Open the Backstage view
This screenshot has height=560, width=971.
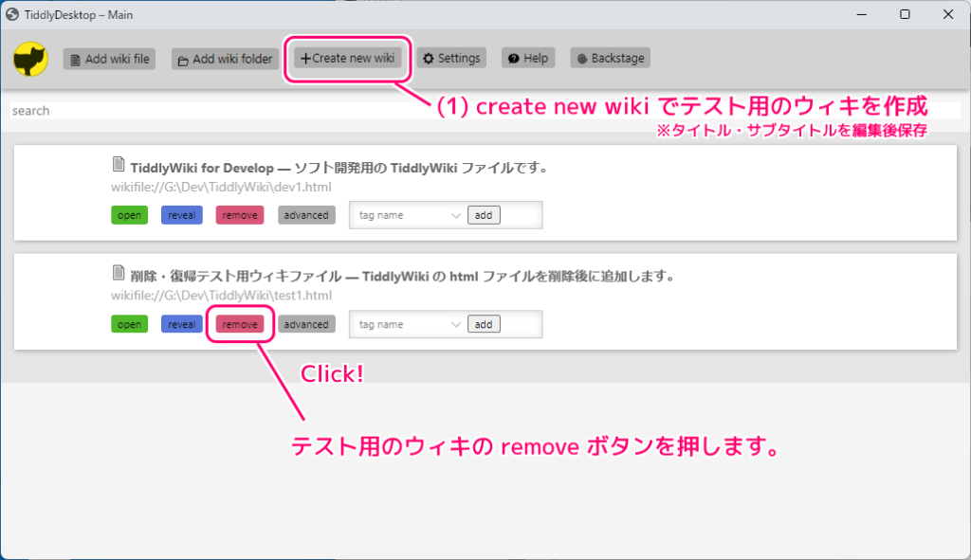click(x=609, y=58)
